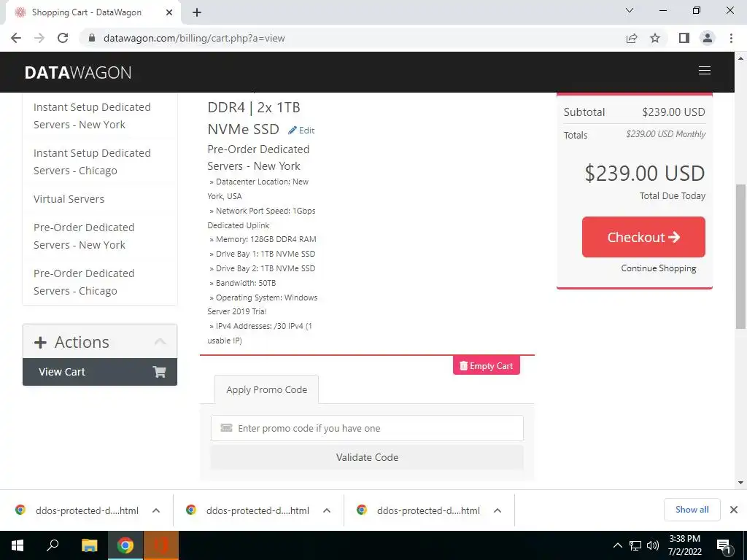Open the Chrome profile avatar
Screen dimensions: 747x560
click(x=708, y=38)
